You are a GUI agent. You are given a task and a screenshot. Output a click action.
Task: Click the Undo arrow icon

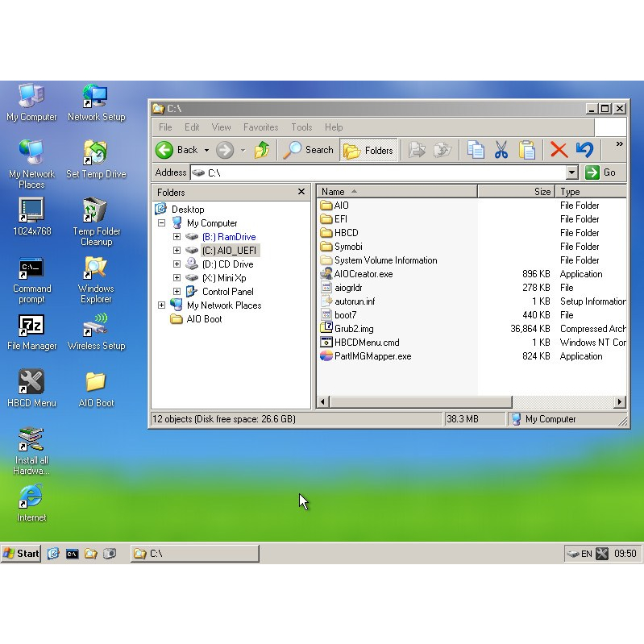pyautogui.click(x=584, y=150)
